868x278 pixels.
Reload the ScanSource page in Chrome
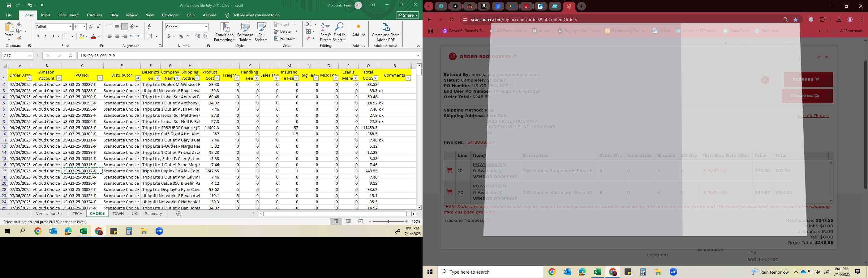tap(452, 19)
